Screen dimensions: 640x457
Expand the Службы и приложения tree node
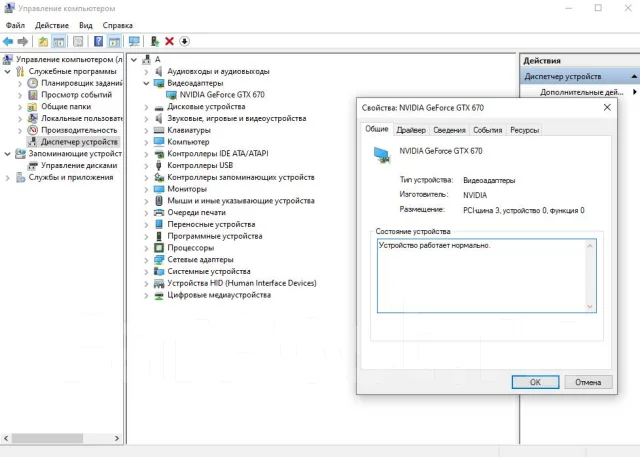pyautogui.click(x=7, y=177)
